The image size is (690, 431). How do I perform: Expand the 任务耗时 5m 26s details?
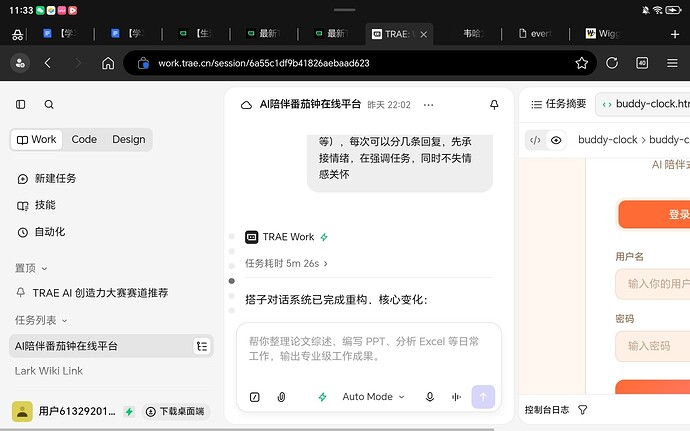(286, 263)
